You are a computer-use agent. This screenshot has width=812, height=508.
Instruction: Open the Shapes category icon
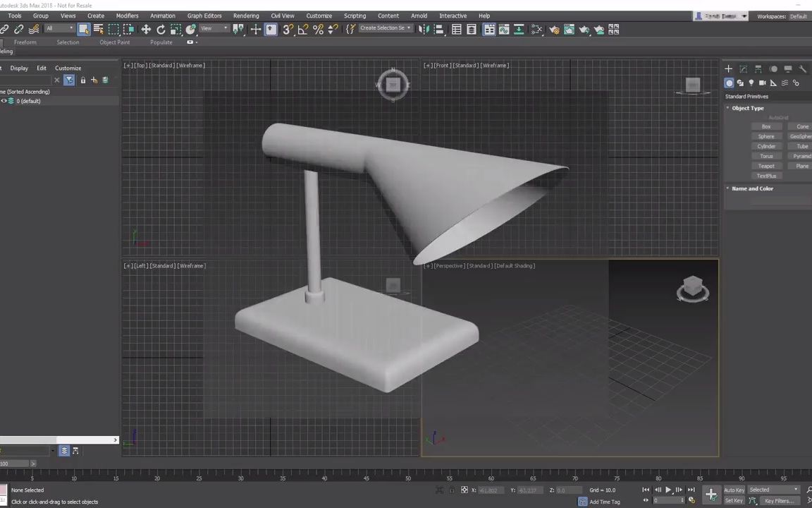[x=741, y=83]
